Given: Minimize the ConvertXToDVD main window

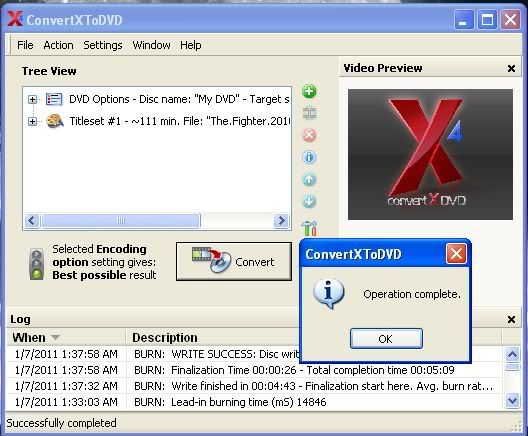Looking at the screenshot, I should (x=464, y=20).
